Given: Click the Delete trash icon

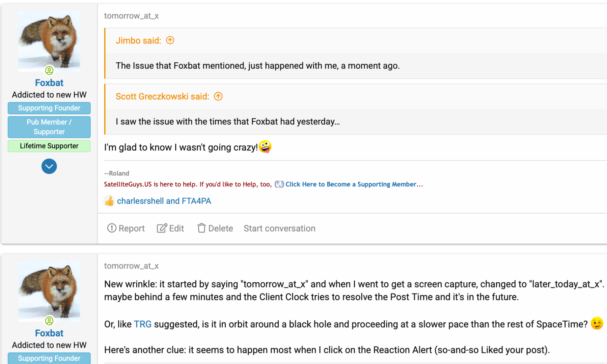Looking at the screenshot, I should click(201, 228).
